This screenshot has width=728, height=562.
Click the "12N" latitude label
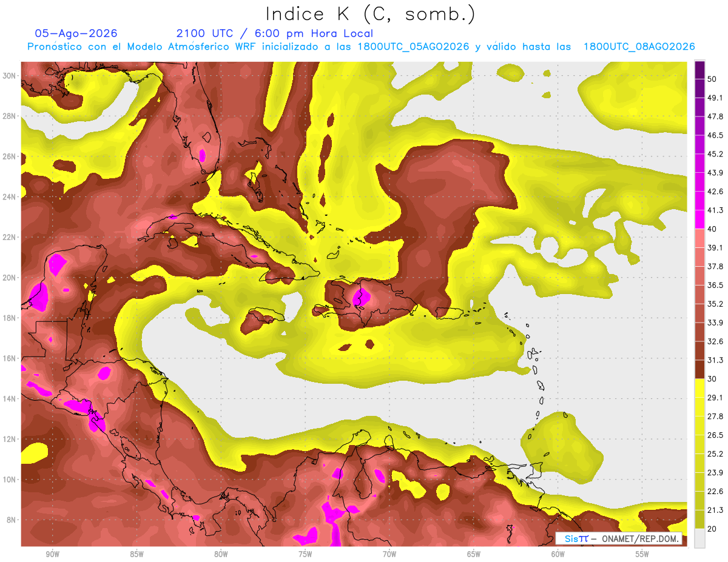click(10, 439)
